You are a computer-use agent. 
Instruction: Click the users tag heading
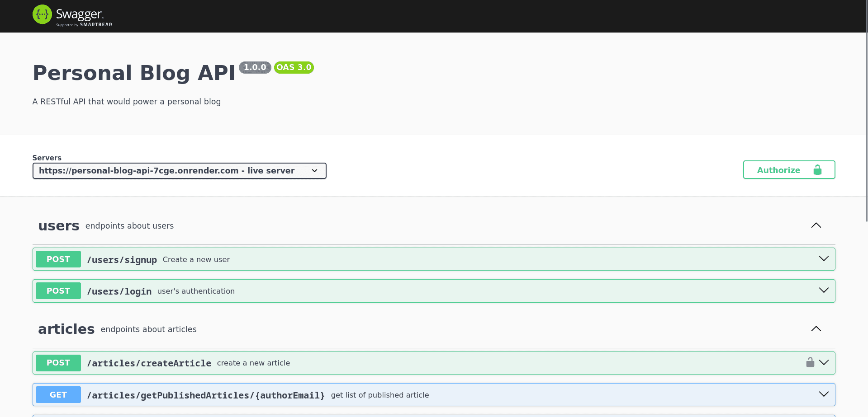coord(59,225)
